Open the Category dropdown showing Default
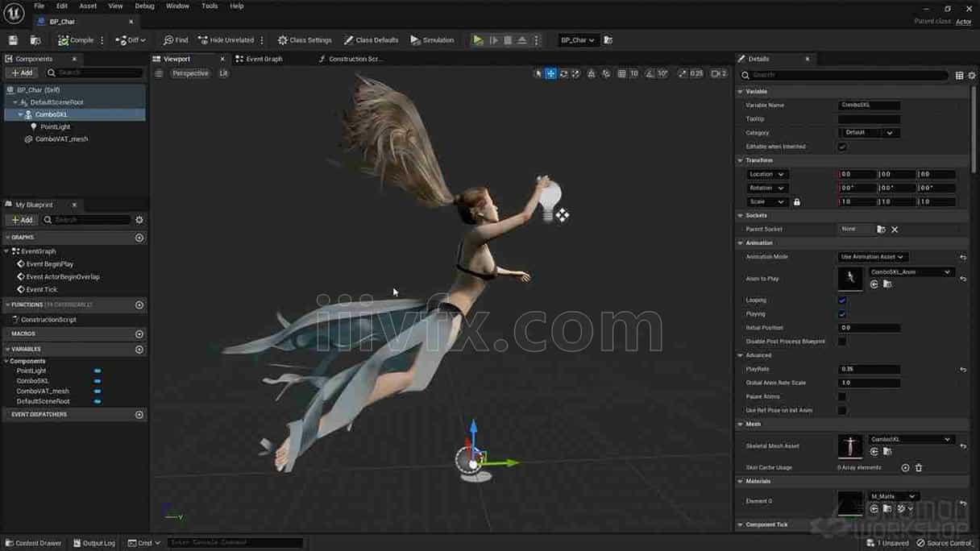Viewport: 980px width, 551px height. coord(869,133)
